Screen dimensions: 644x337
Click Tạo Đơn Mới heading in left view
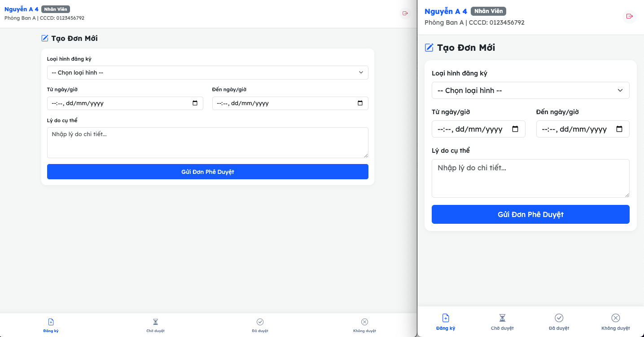tap(74, 38)
